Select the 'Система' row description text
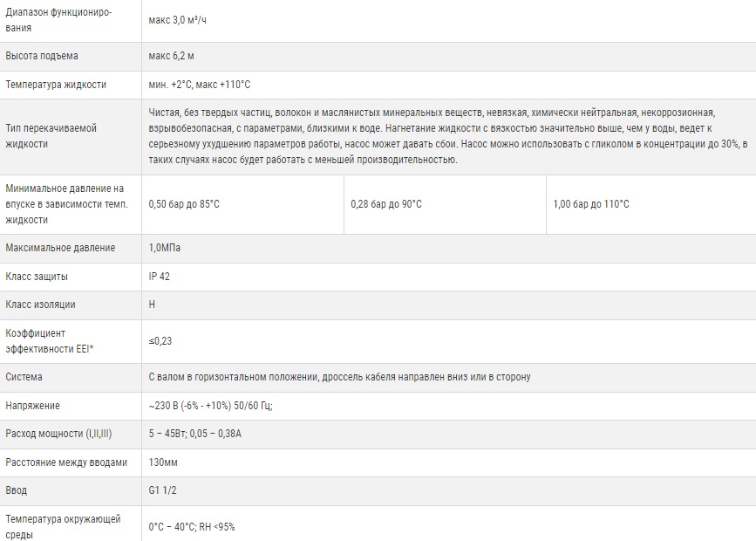The height and width of the screenshot is (541, 756). point(339,377)
